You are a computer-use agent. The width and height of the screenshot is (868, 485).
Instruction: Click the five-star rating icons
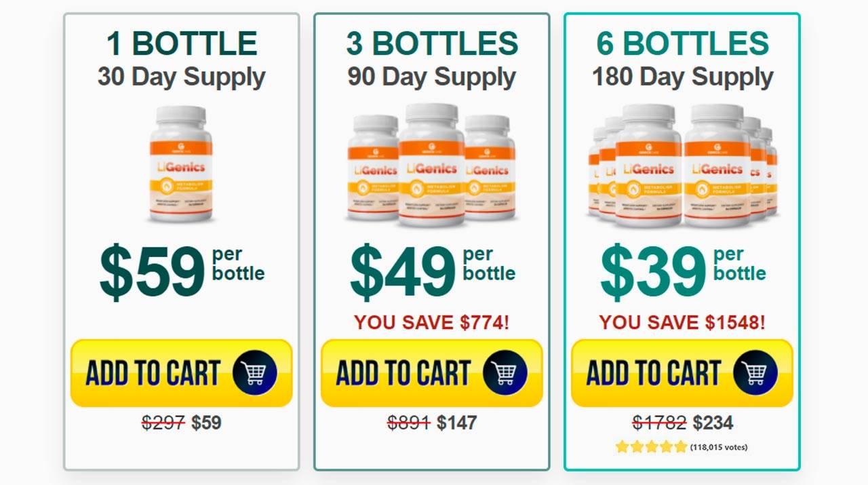(x=651, y=446)
